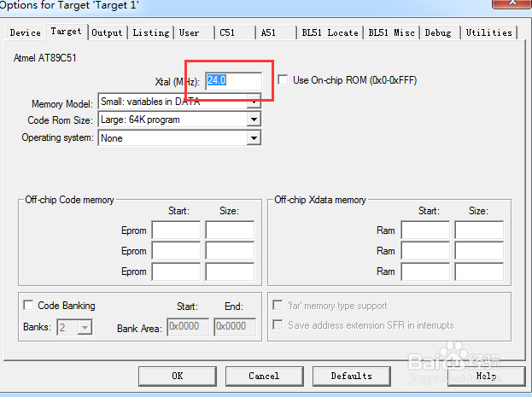532x397 pixels.
Task: Open the Operating system dropdown
Action: (179, 138)
